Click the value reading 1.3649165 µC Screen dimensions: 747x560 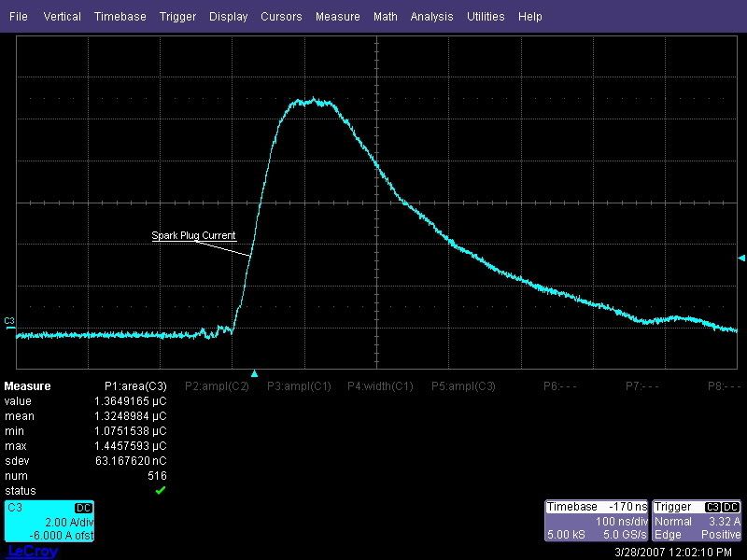[x=130, y=401]
